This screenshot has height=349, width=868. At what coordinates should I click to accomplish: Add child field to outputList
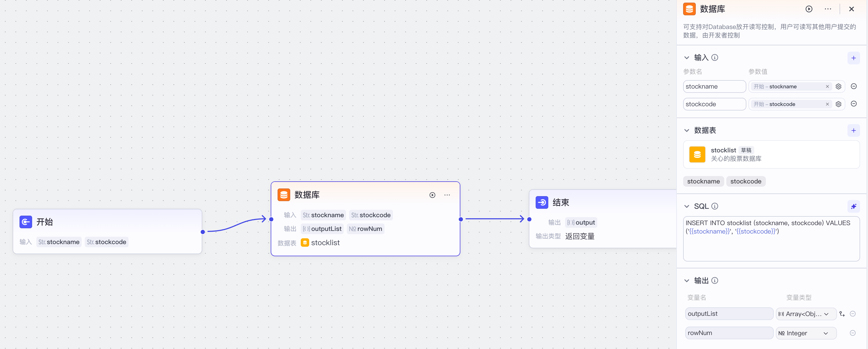842,314
